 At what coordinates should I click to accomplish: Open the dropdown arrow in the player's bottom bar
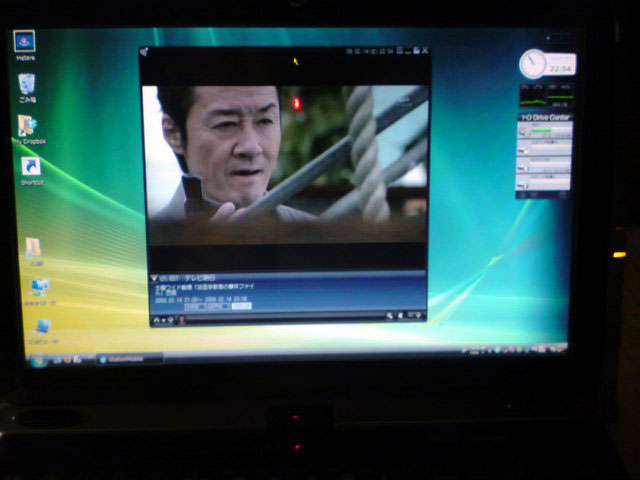tap(163, 321)
